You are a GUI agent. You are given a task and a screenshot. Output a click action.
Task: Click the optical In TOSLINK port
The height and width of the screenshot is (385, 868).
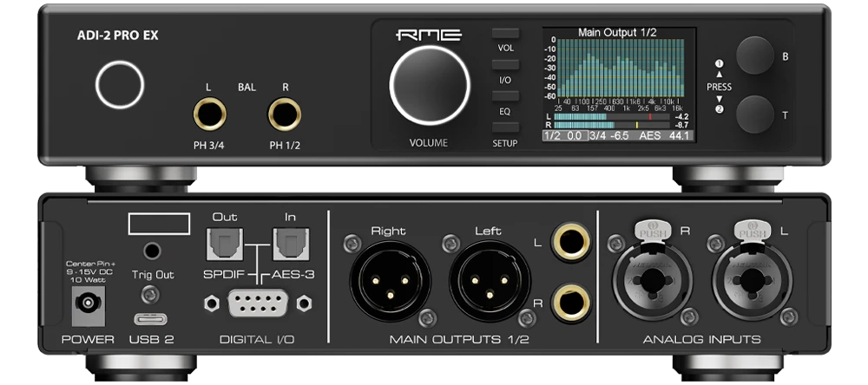pos(291,244)
